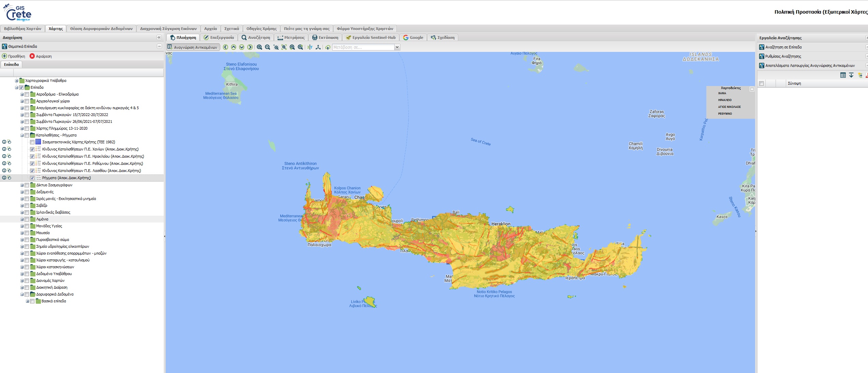Screen dimensions: 868x373
Task: Jump to ΡΕΘΥΜΝΟ bookmark in Χαρτοδείκτες
Action: coord(725,114)
